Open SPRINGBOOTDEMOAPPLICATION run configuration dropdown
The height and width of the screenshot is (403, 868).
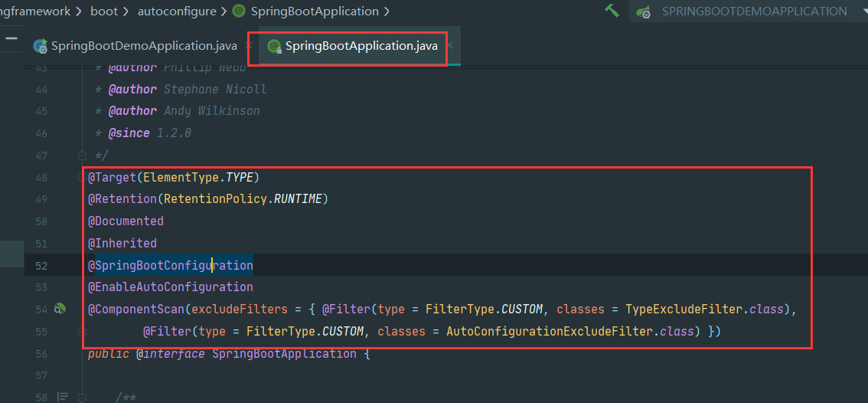click(749, 11)
